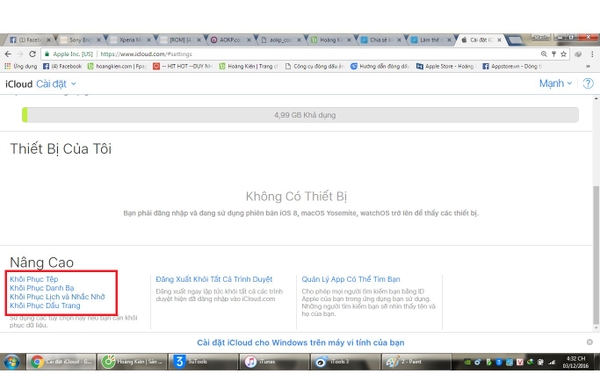Screen dimensions: 600x381
Task: Open the Cài đặt app dropdown
Action: pos(56,84)
